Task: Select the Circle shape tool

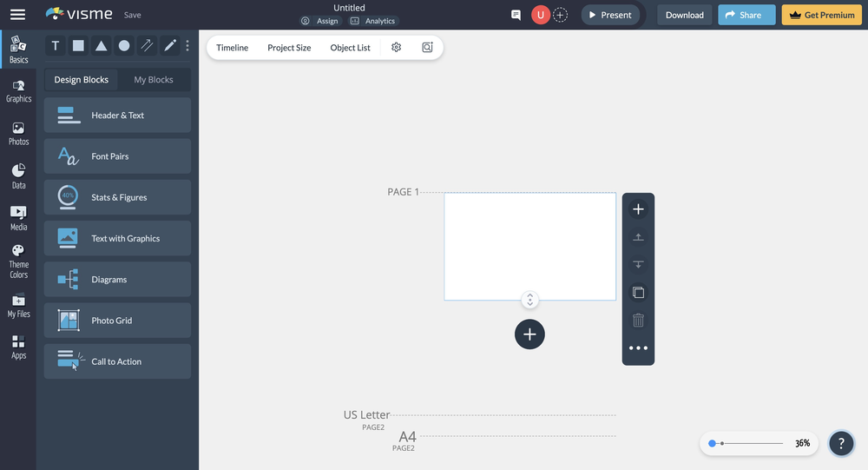Action: pos(124,46)
